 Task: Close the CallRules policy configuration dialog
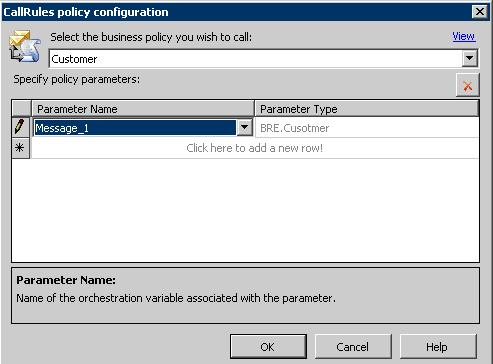[x=480, y=12]
